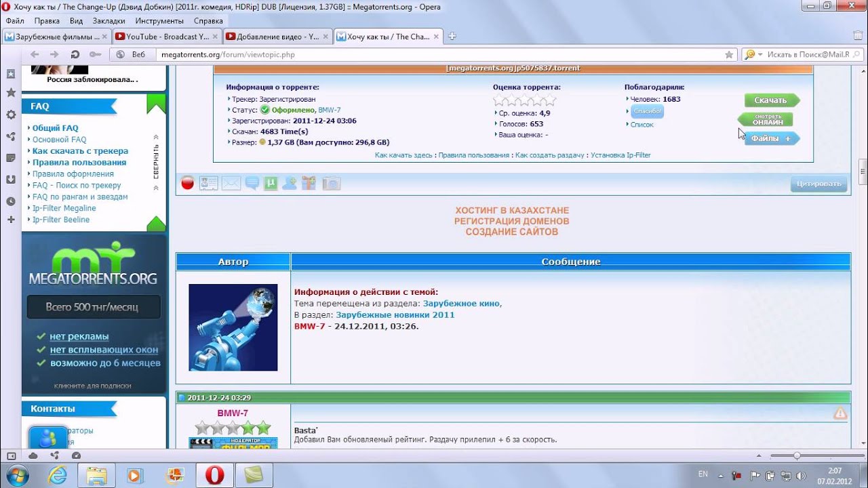Open the Opera sidebar history clock panel
The width and height of the screenshot is (868, 488).
[11, 201]
